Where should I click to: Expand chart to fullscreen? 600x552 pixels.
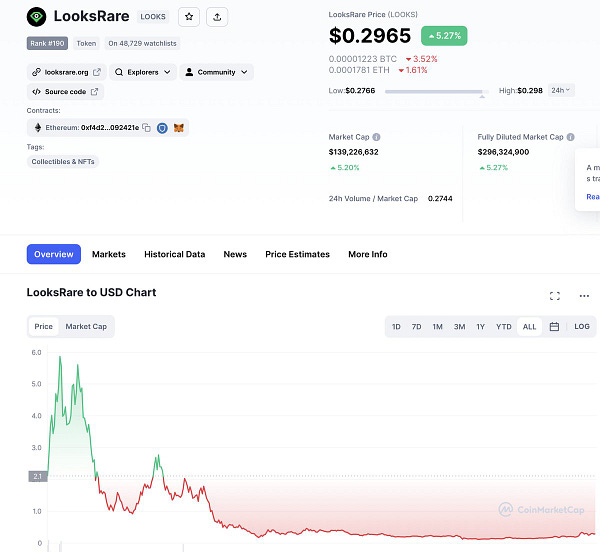(x=554, y=296)
